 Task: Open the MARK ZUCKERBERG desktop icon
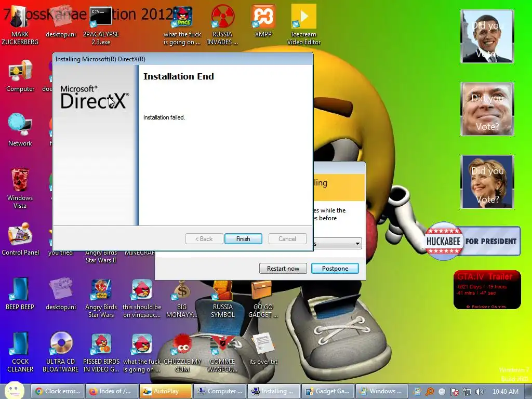click(x=20, y=25)
